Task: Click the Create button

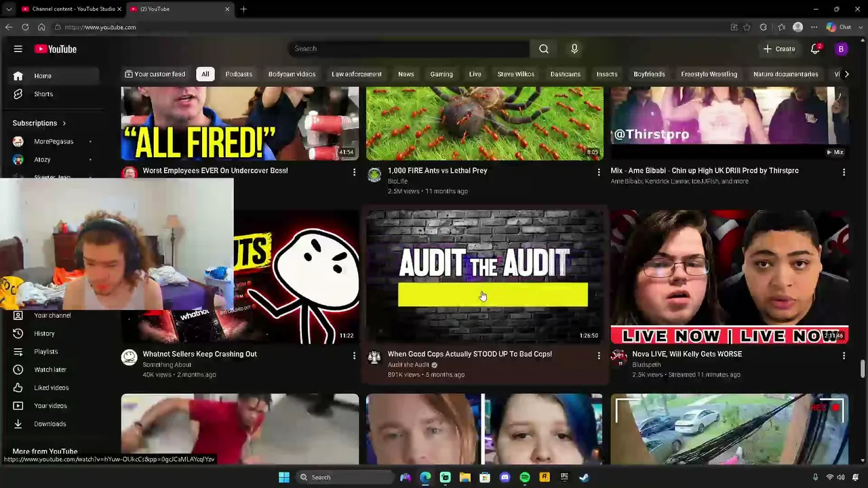Action: click(x=778, y=49)
